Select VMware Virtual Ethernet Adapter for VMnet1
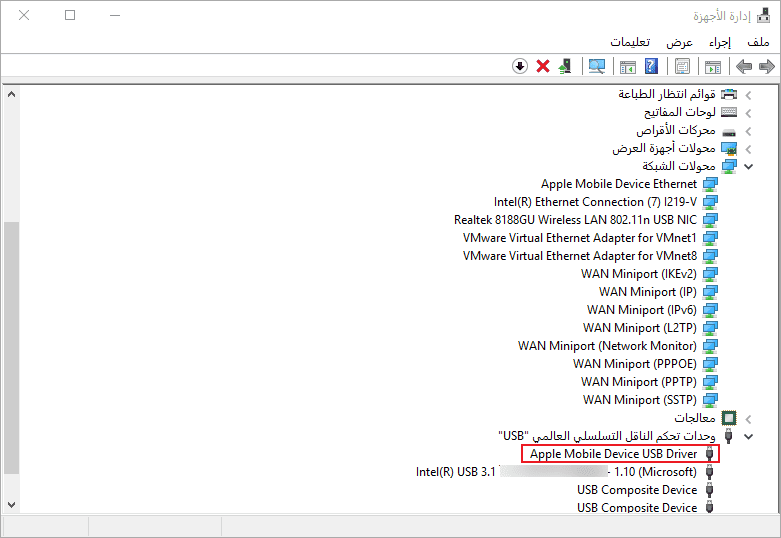Image resolution: width=781 pixels, height=538 pixels. 580,238
